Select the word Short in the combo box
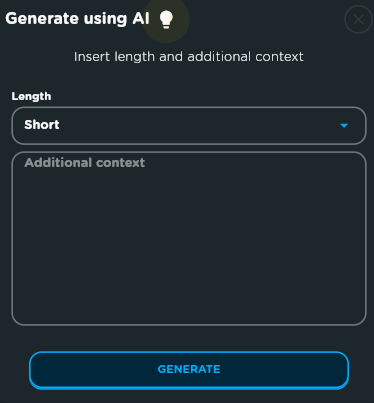Screen dimensions: 374x403 click(42, 125)
